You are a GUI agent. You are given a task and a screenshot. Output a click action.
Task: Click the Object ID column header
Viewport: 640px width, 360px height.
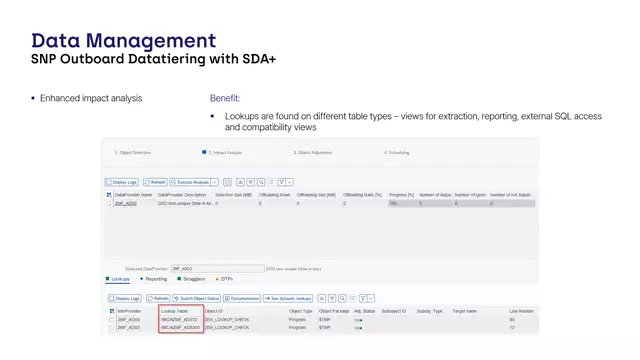click(x=213, y=311)
